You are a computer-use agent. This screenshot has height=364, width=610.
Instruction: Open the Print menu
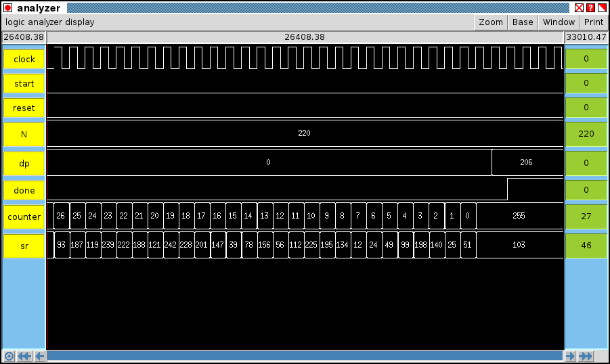(x=594, y=22)
